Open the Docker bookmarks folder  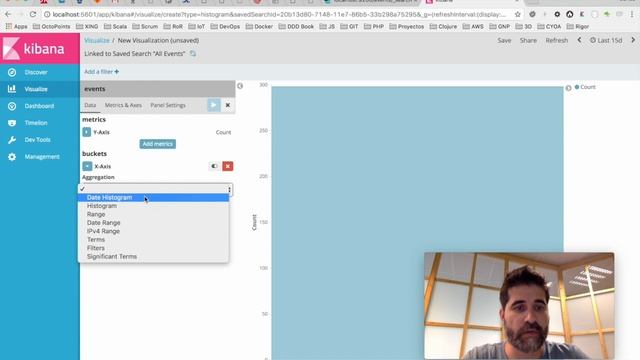[259, 26]
